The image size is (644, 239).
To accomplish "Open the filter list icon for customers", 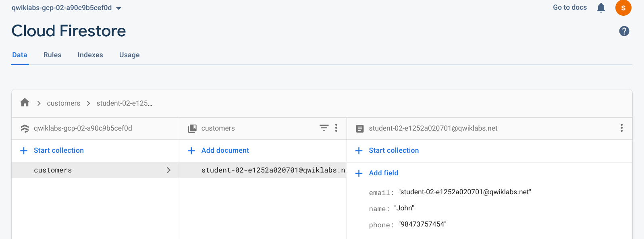I will (324, 128).
